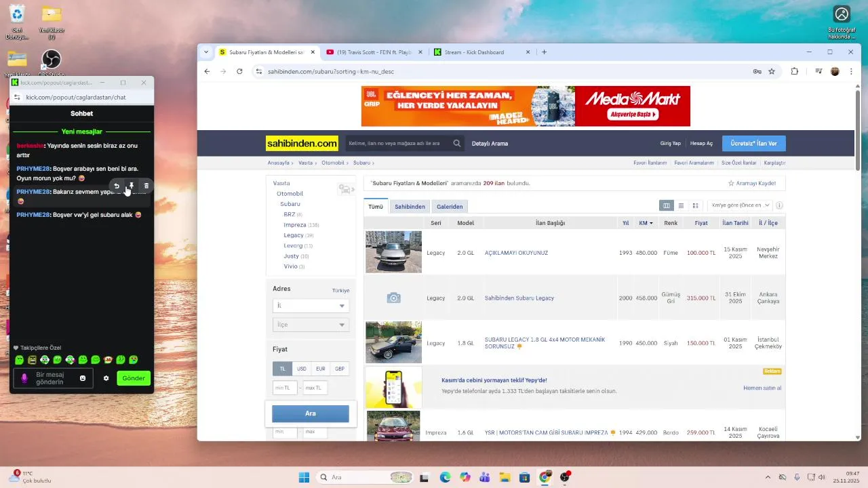Select TL currency option
Image resolution: width=868 pixels, height=488 pixels.
tap(282, 369)
